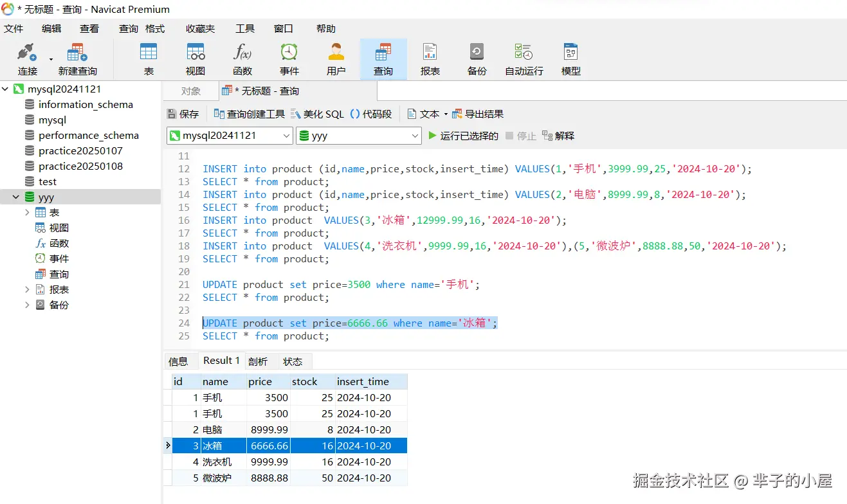The image size is (847, 504).
Task: Click the Stop (停止) button
Action: click(521, 136)
